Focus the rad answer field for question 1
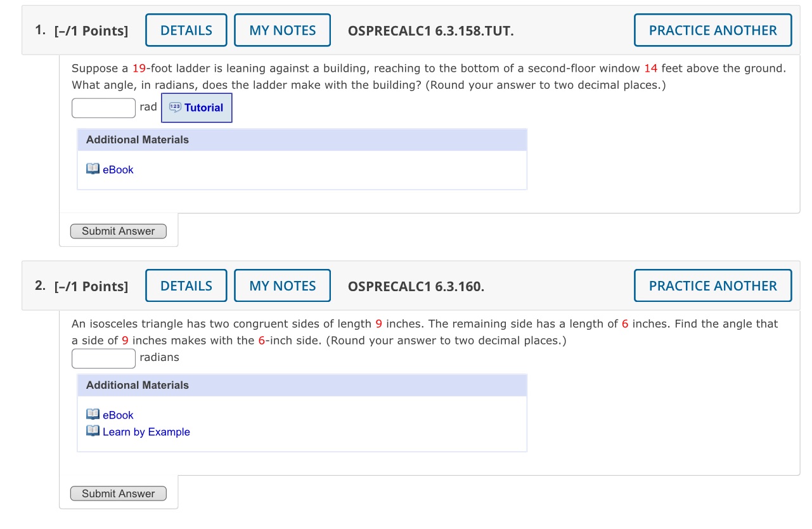 pyautogui.click(x=104, y=108)
